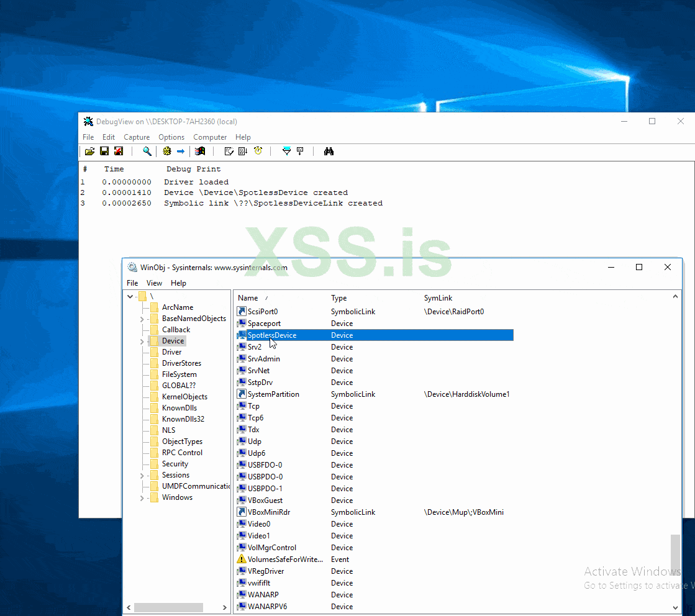
Task: Expand the Device tree node arrow
Action: (142, 342)
